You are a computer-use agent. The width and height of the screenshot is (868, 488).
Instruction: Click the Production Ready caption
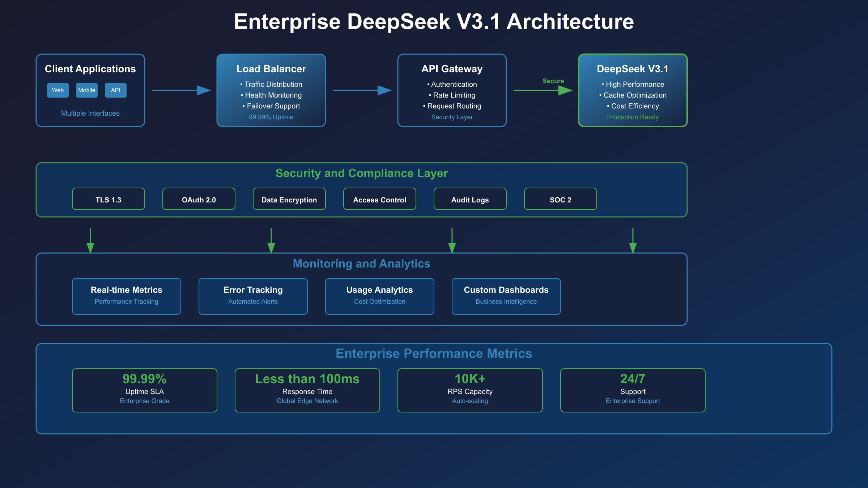633,117
